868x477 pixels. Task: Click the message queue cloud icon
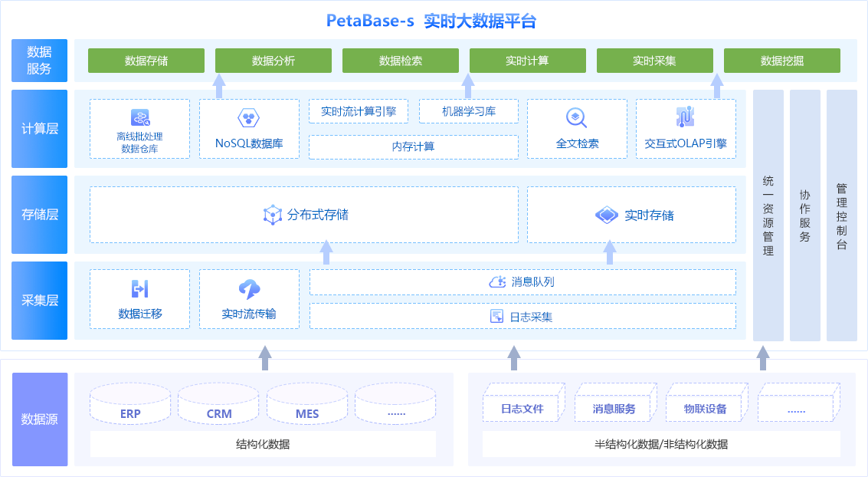(x=497, y=282)
